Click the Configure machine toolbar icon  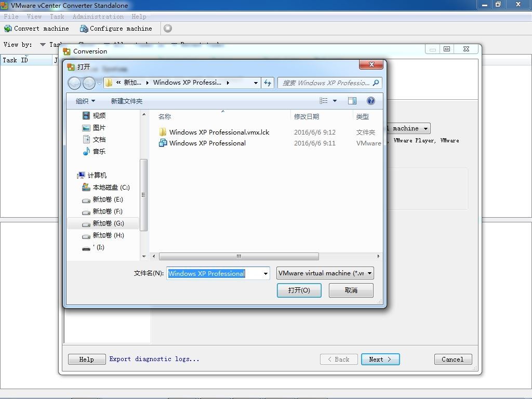(x=84, y=29)
